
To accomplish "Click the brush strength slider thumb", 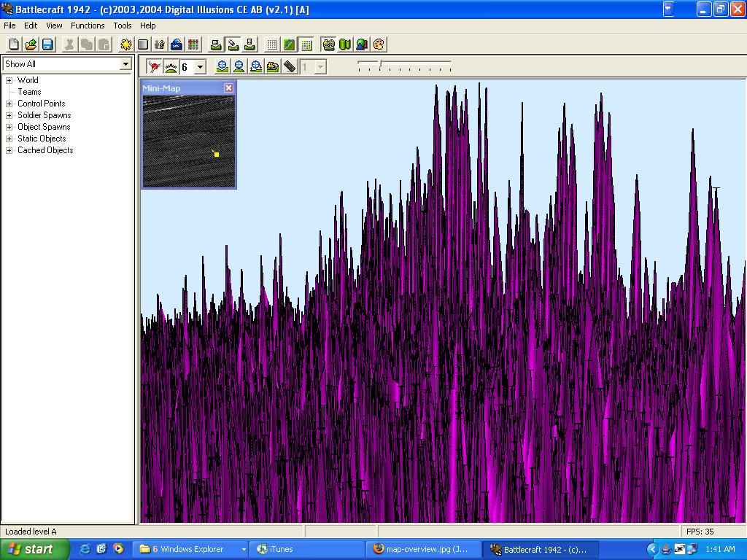I will tap(379, 65).
